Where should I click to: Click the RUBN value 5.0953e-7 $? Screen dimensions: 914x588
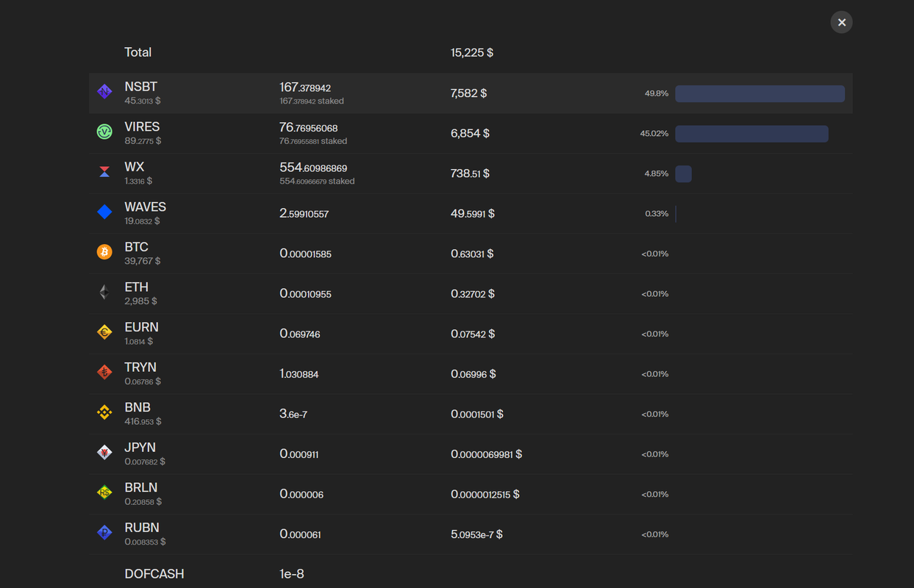[x=476, y=534]
